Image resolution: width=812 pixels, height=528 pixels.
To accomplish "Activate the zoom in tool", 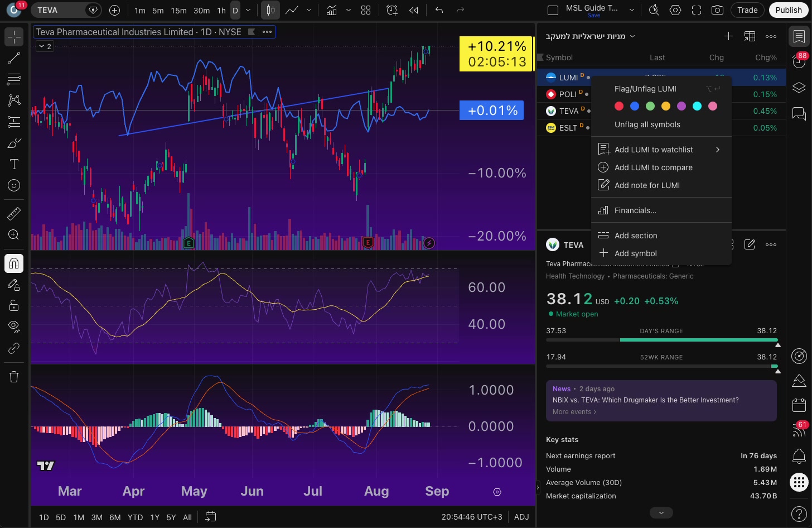I will pyautogui.click(x=14, y=234).
